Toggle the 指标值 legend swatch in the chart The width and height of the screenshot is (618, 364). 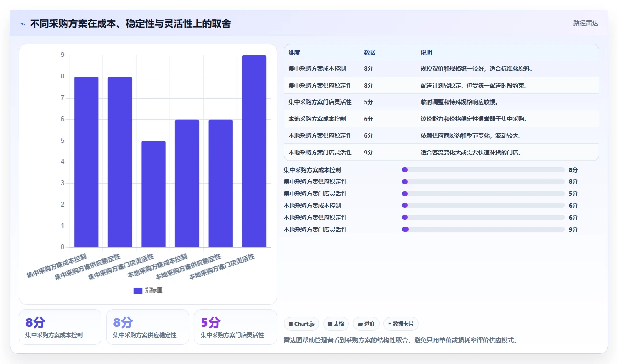pos(138,291)
